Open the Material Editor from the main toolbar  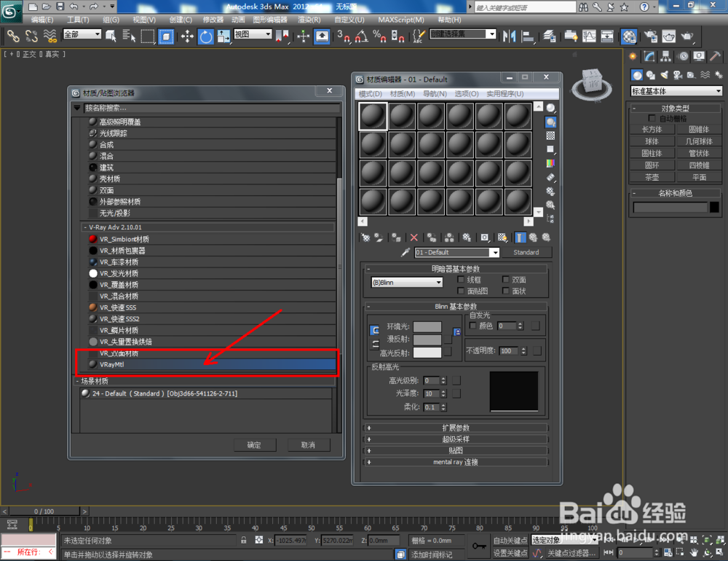629,36
